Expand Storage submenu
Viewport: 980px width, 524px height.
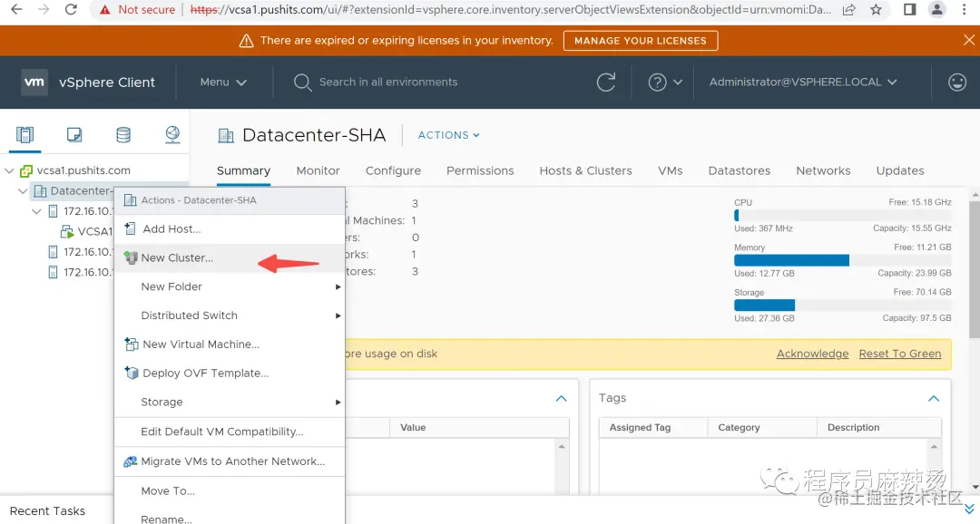(230, 403)
